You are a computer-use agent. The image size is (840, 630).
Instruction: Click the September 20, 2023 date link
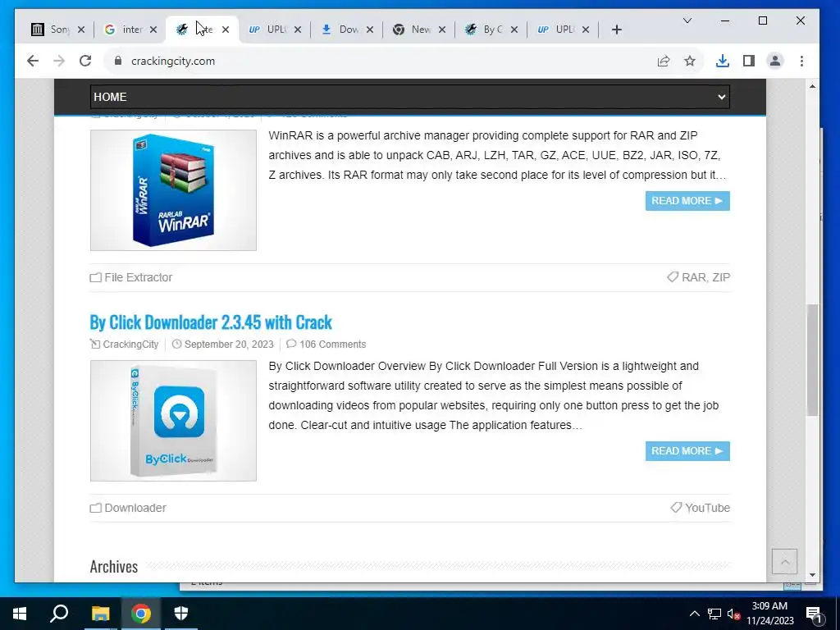click(x=229, y=345)
